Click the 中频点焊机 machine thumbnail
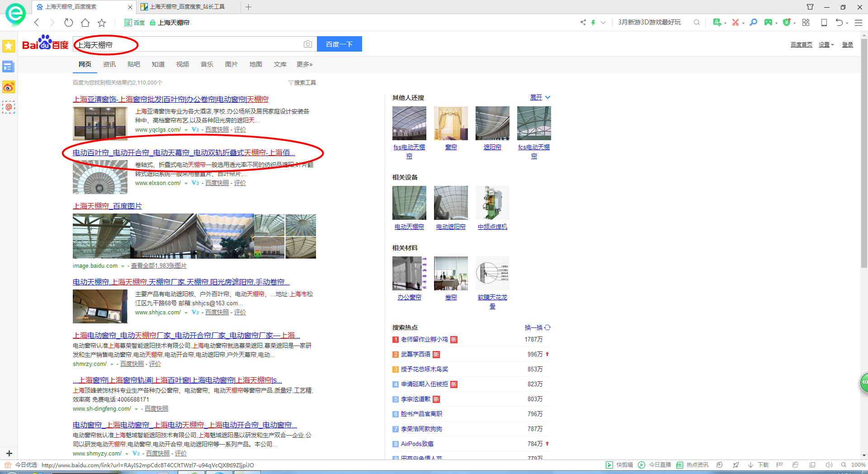 point(492,203)
